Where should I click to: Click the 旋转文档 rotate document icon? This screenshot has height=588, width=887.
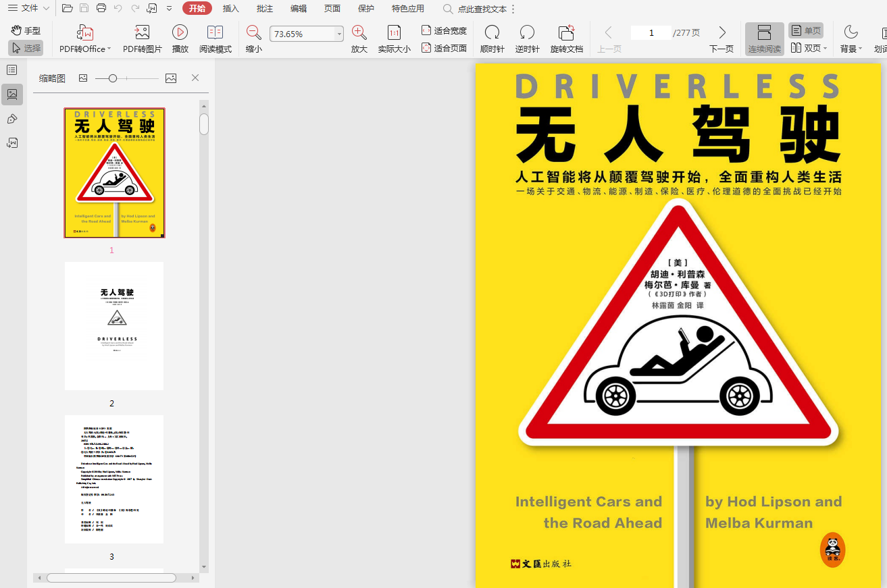(x=567, y=32)
